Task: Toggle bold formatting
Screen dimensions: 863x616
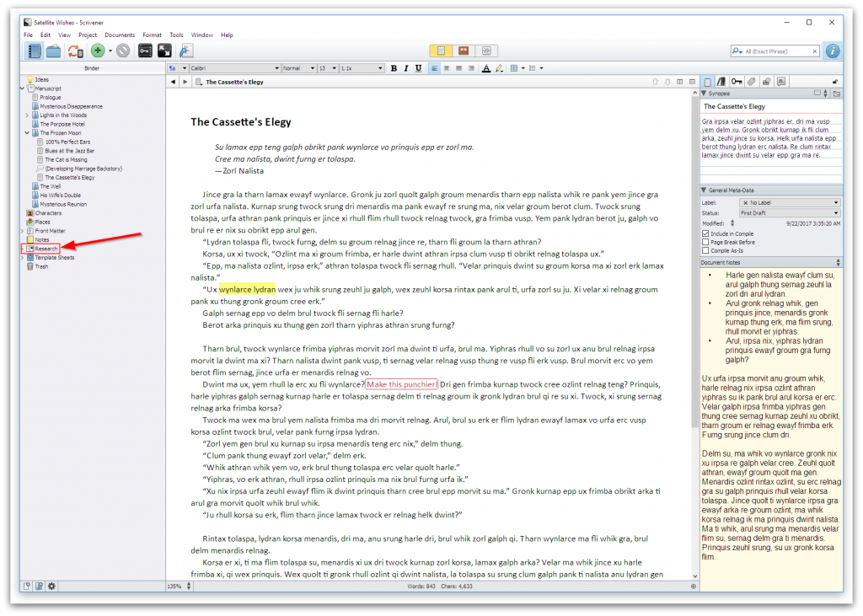Action: (394, 68)
